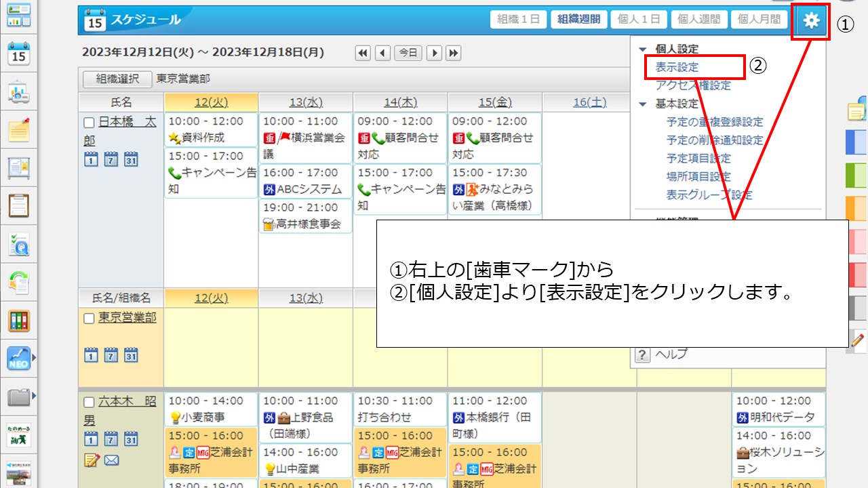Open the NEO chart icon in sidebar

click(19, 358)
